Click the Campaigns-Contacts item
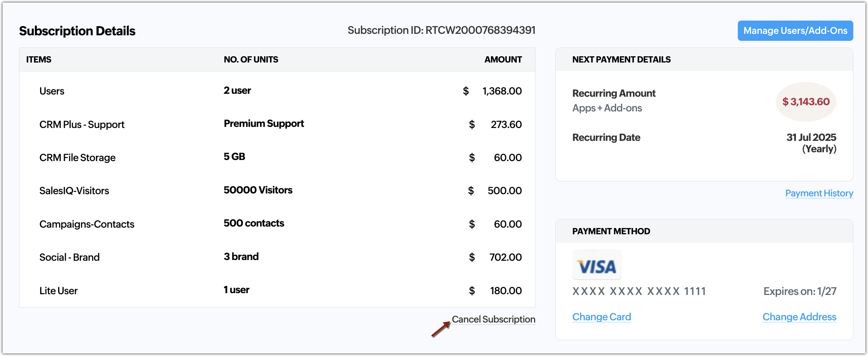The width and height of the screenshot is (868, 356). [87, 224]
